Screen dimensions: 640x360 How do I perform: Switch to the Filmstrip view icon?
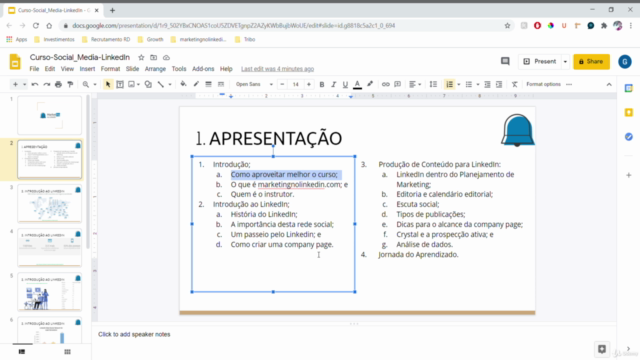(22, 351)
